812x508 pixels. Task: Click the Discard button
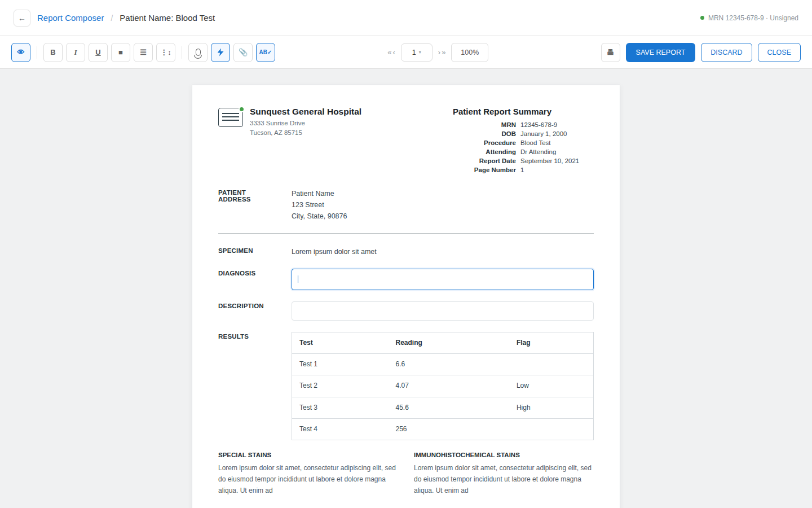pos(726,52)
